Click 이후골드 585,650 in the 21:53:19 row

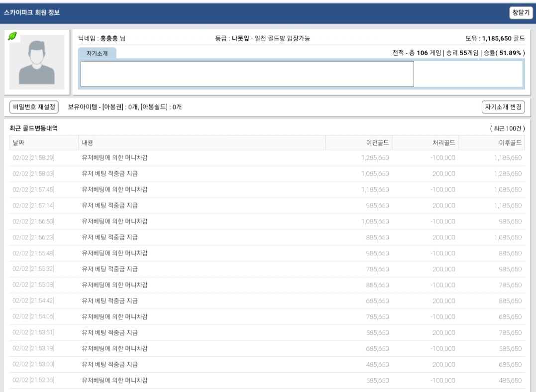click(x=510, y=349)
